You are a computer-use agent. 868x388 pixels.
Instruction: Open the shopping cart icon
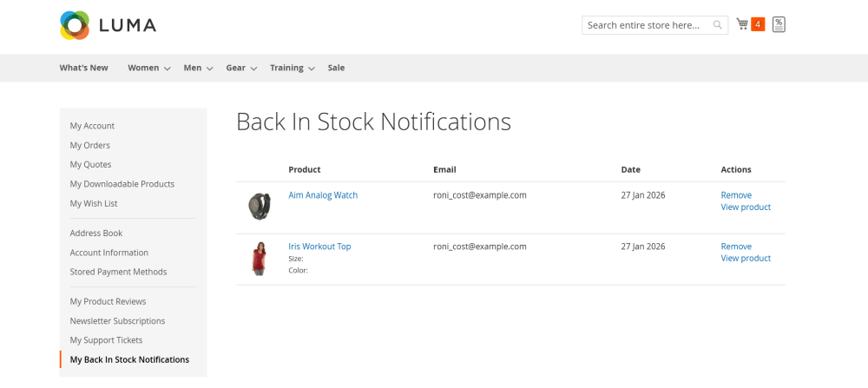(x=742, y=23)
